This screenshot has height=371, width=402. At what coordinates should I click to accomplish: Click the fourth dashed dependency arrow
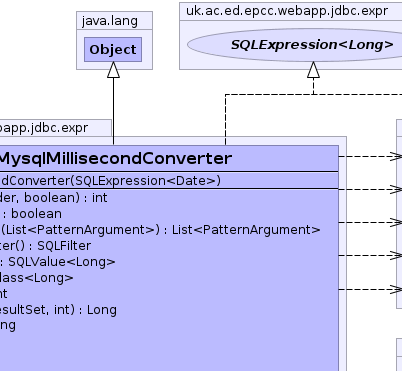[370, 256]
